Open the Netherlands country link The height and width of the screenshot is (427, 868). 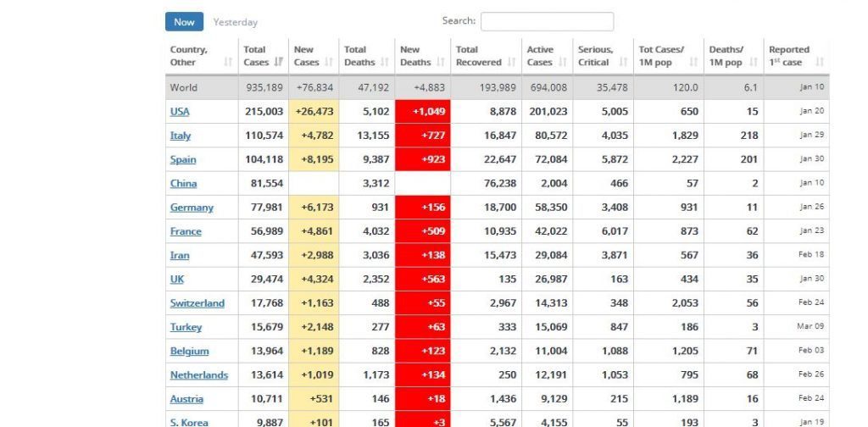point(198,375)
